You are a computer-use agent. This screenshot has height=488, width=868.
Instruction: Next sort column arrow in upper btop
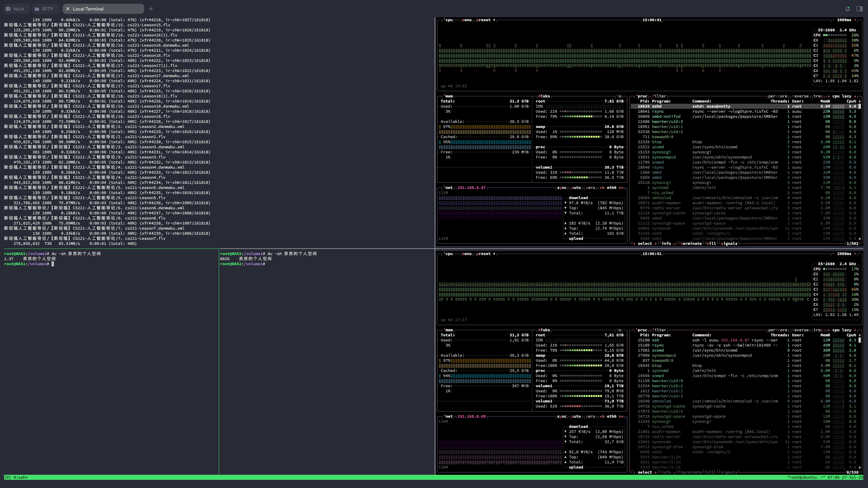point(855,96)
